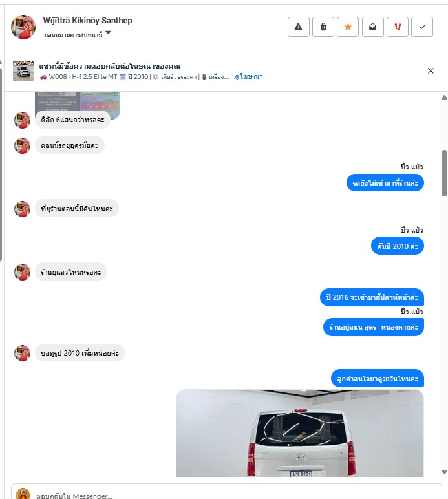Mark conversation as spam with warning triangle icon
The image size is (448, 499).
point(299,27)
